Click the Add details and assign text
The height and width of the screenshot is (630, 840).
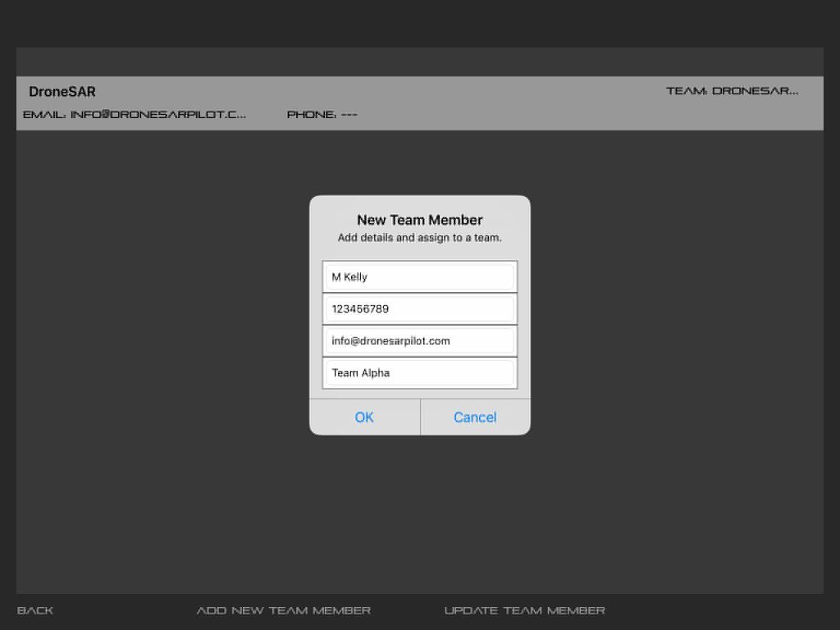[419, 237]
